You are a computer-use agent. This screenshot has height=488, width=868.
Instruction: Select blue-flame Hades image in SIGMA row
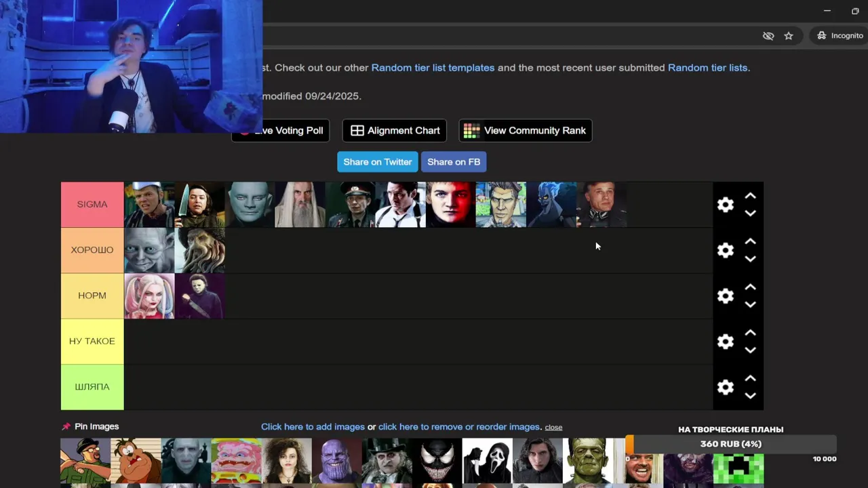pyautogui.click(x=551, y=205)
